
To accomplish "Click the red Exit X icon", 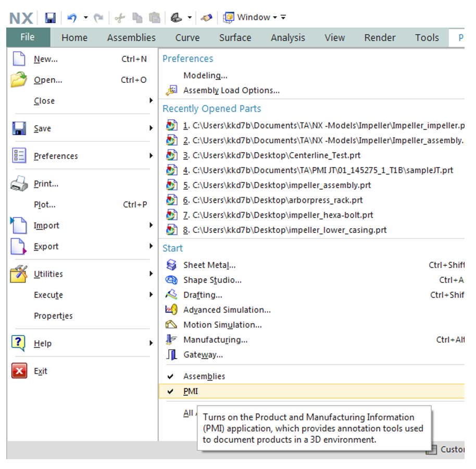I will click(x=19, y=371).
